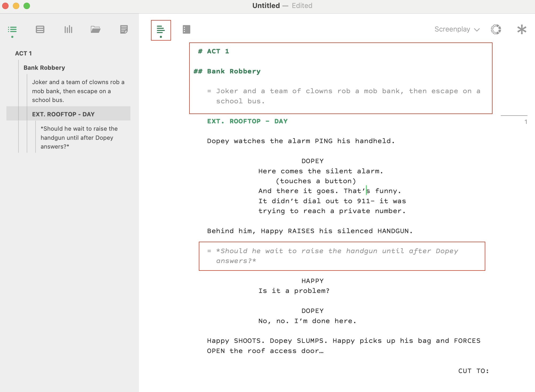
Task: Select ACT 1 in the navigator
Action: (x=24, y=53)
